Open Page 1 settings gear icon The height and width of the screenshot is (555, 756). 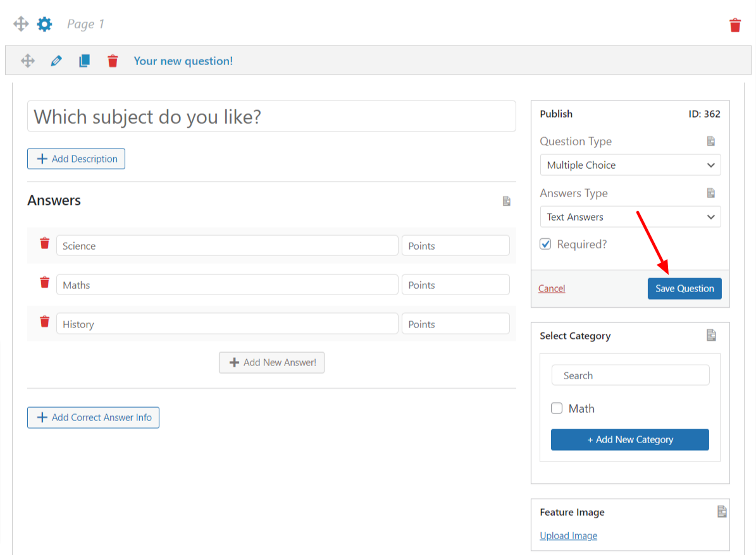click(x=44, y=23)
